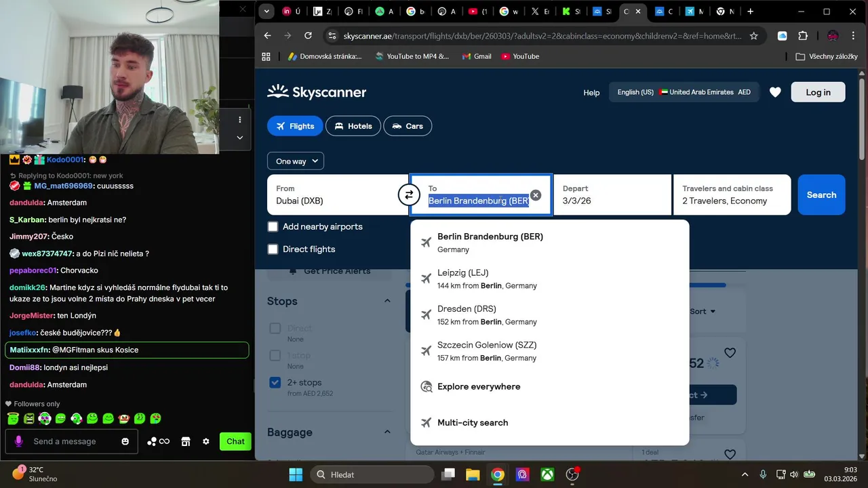Select Szczecin Goleniow (SZZ) suggestion
The height and width of the screenshot is (488, 868).
pyautogui.click(x=549, y=350)
